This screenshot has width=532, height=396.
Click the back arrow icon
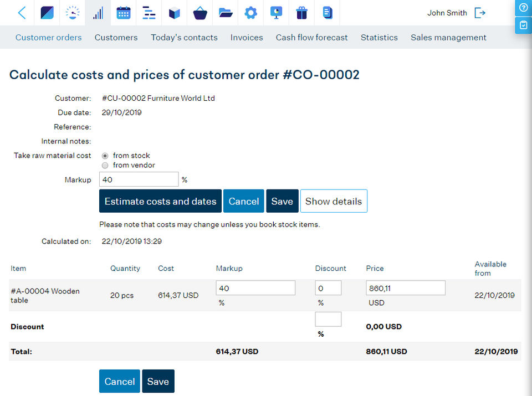(x=22, y=13)
